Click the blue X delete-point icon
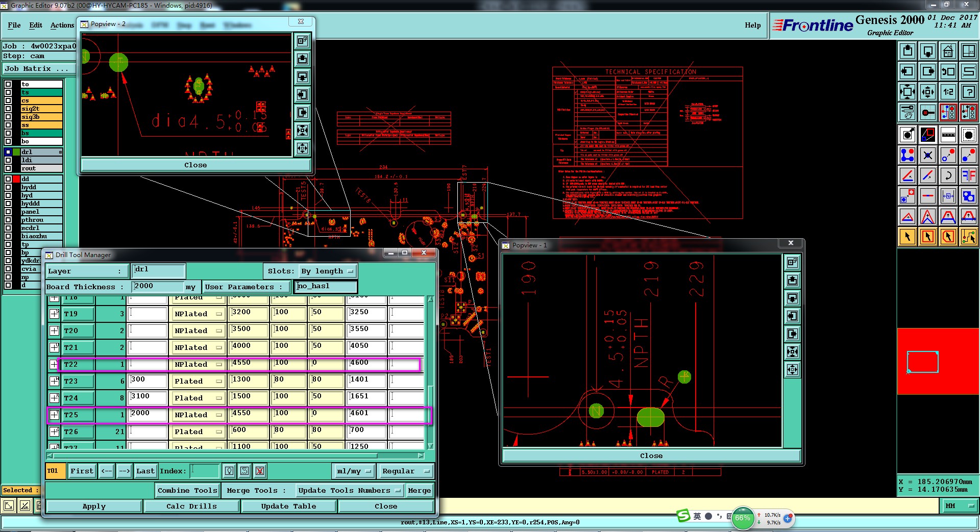The width and height of the screenshot is (980, 532). tap(927, 155)
